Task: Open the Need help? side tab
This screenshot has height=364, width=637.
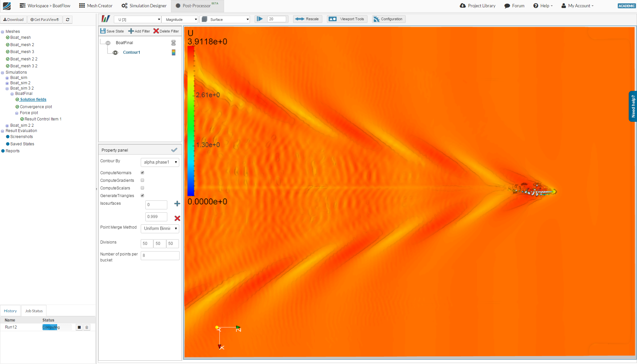Action: (633, 106)
